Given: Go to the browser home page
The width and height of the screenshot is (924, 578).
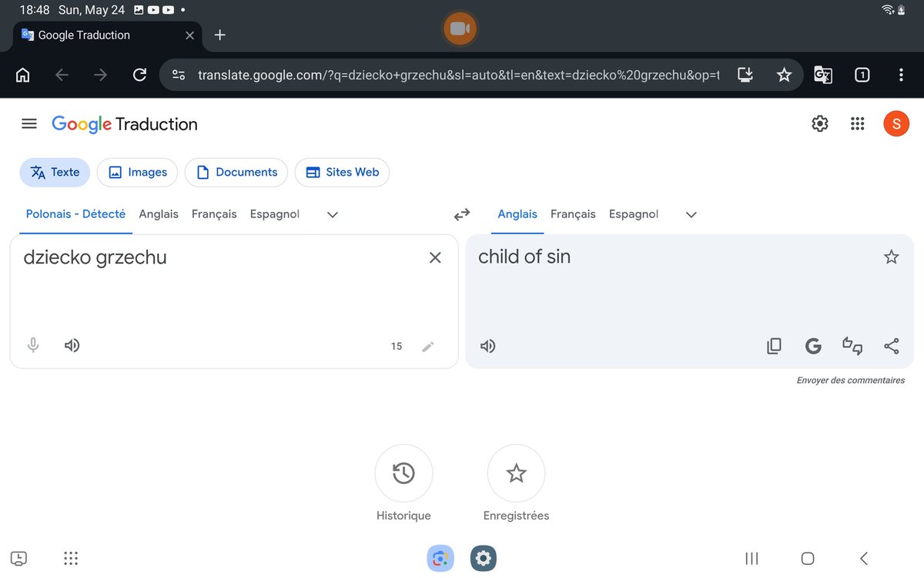Looking at the screenshot, I should tap(23, 75).
